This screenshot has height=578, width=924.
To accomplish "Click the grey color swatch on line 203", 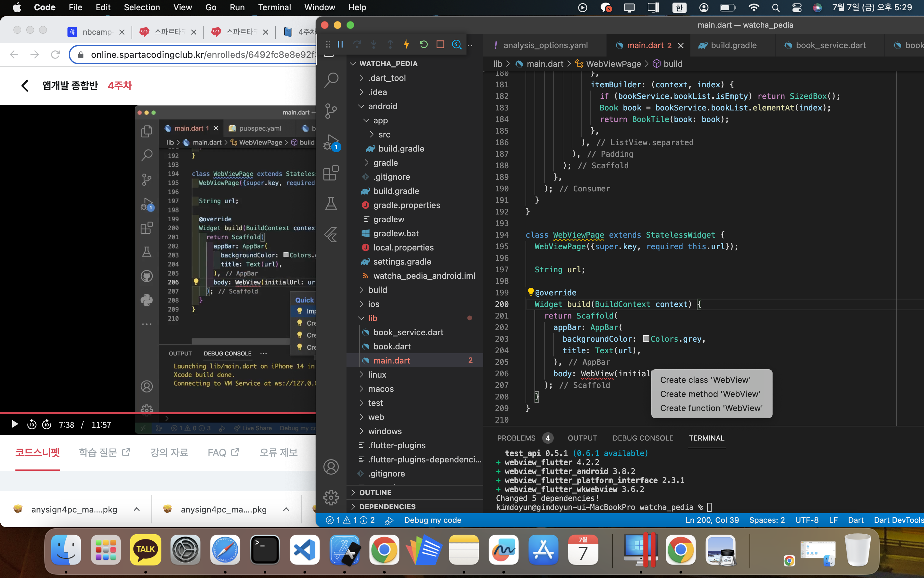I will pos(646,339).
